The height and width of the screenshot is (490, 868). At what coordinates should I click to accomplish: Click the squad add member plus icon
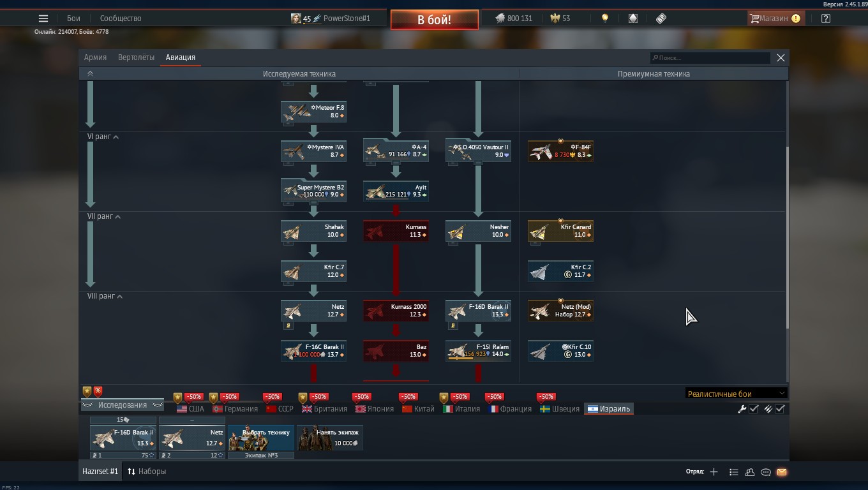coord(714,472)
